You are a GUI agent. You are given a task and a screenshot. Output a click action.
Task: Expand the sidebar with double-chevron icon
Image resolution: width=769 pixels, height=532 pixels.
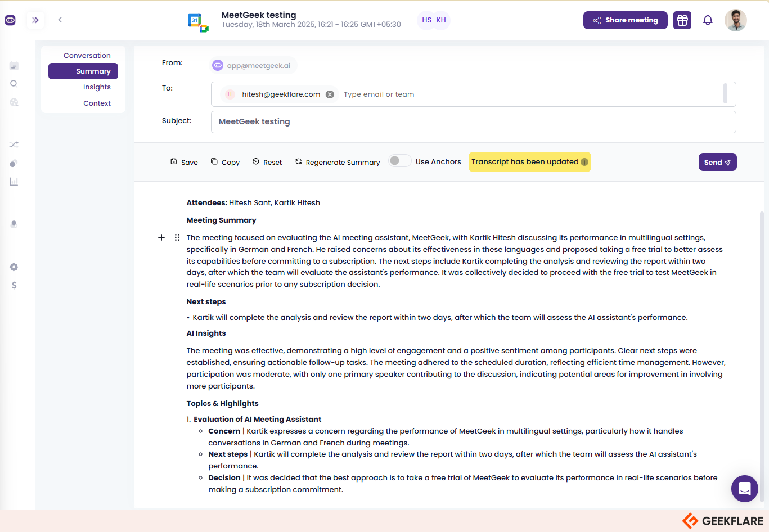(35, 20)
